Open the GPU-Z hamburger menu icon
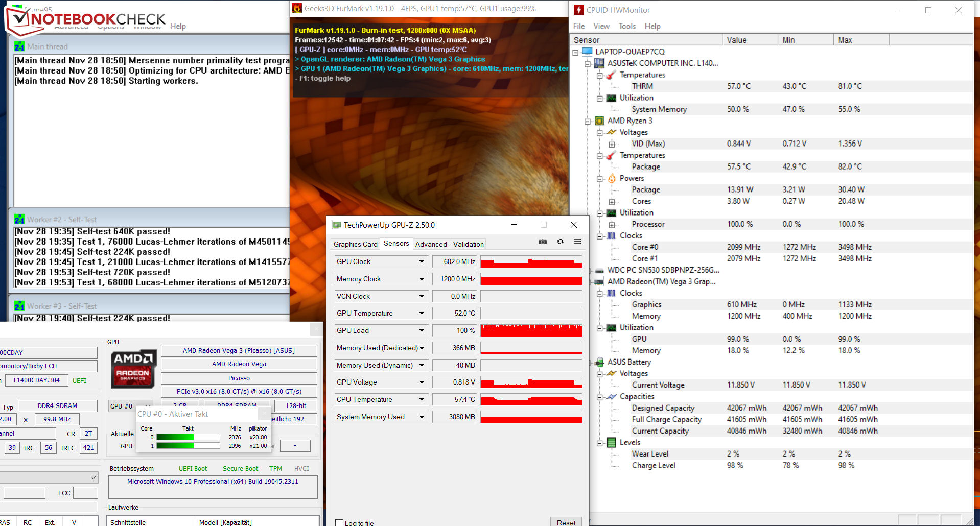The height and width of the screenshot is (526, 980). 577,242
